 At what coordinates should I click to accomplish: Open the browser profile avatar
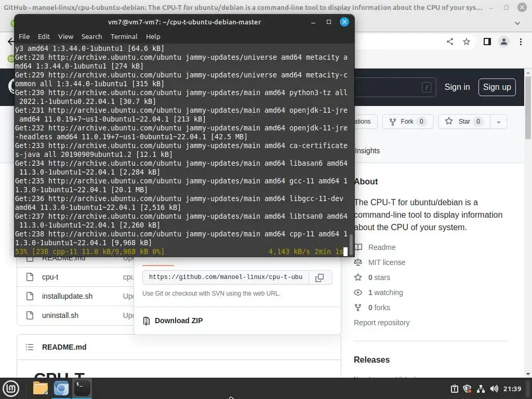(x=504, y=42)
